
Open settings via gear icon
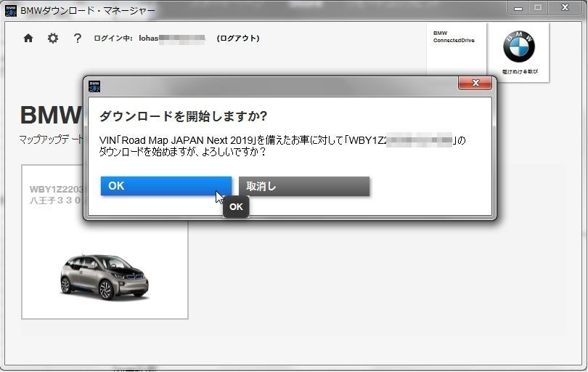coord(53,38)
